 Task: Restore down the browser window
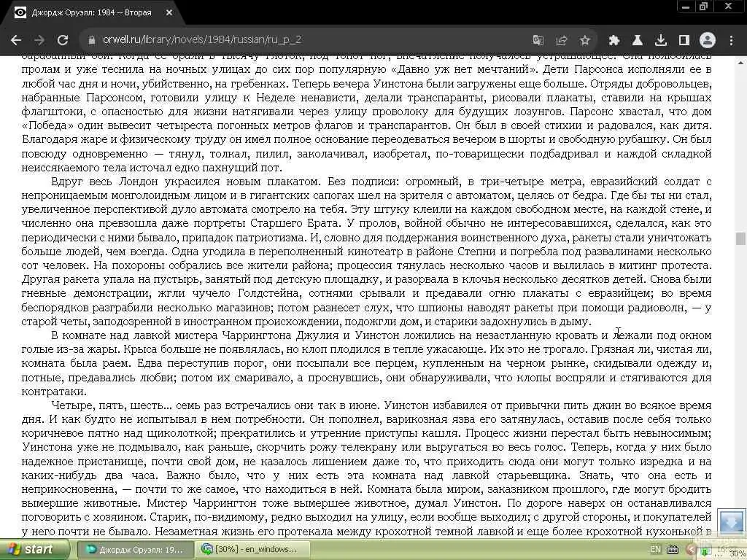pos(703,7)
